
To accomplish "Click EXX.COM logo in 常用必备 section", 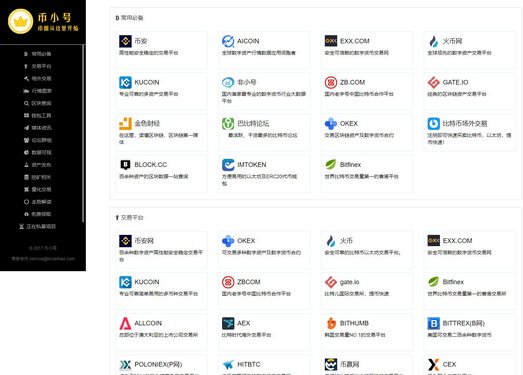I will click(x=331, y=41).
